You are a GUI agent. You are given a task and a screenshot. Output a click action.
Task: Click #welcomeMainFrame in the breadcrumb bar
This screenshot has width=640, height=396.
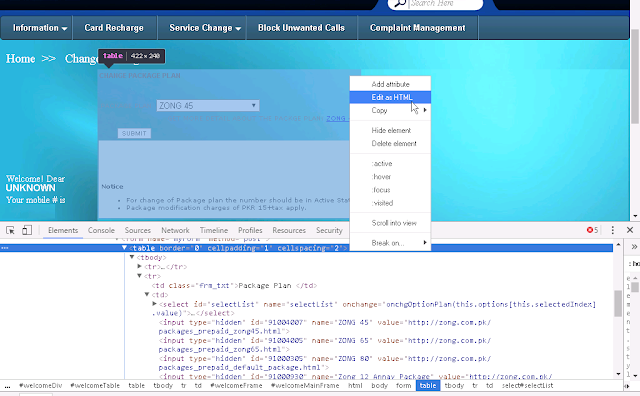click(x=305, y=386)
